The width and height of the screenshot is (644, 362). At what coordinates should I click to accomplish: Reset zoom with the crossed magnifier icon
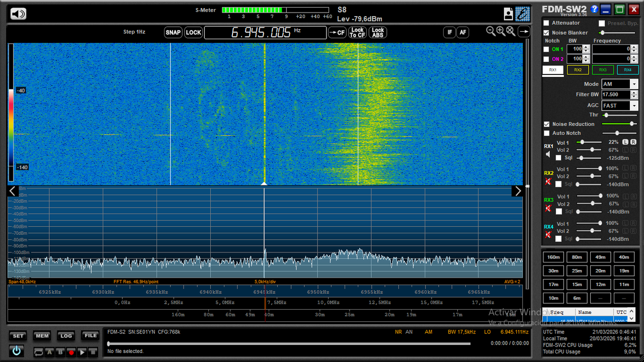(511, 31)
